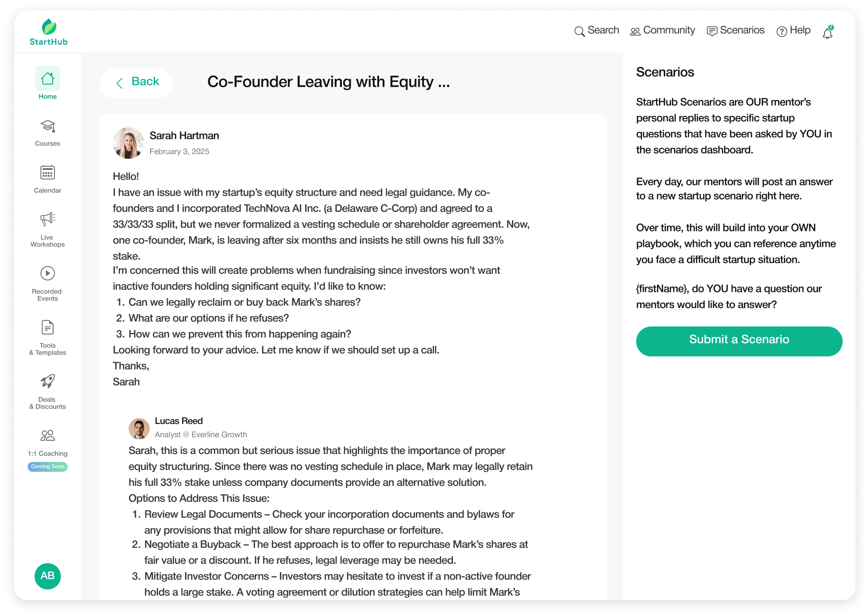Open Live Workshops megaphone icon

click(x=47, y=219)
